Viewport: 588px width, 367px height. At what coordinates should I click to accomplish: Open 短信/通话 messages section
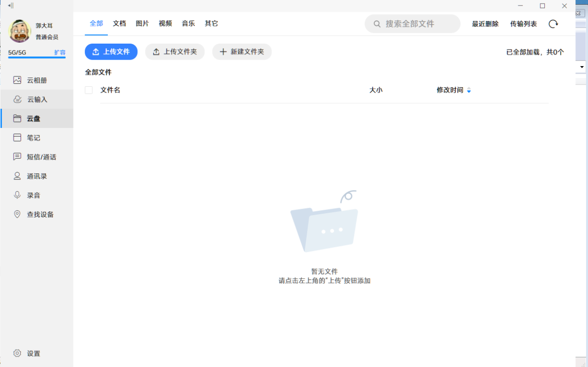(x=39, y=156)
